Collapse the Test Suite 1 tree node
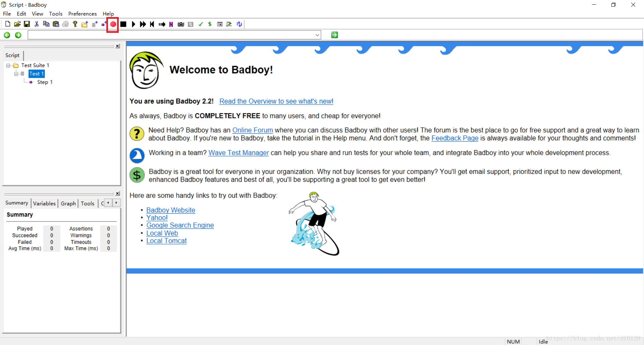This screenshot has height=345, width=644. point(8,66)
